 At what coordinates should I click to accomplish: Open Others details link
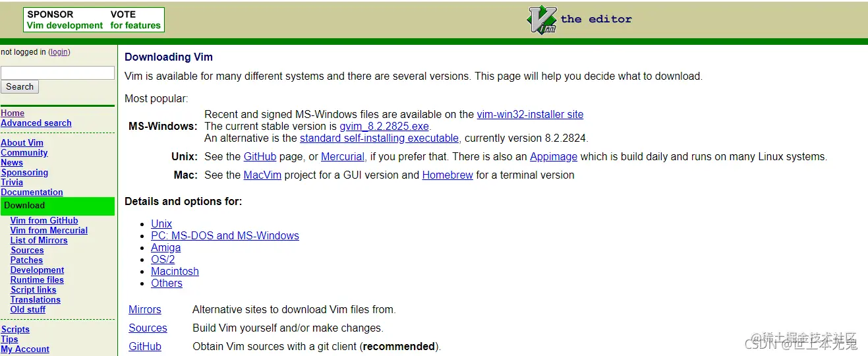[x=167, y=283]
